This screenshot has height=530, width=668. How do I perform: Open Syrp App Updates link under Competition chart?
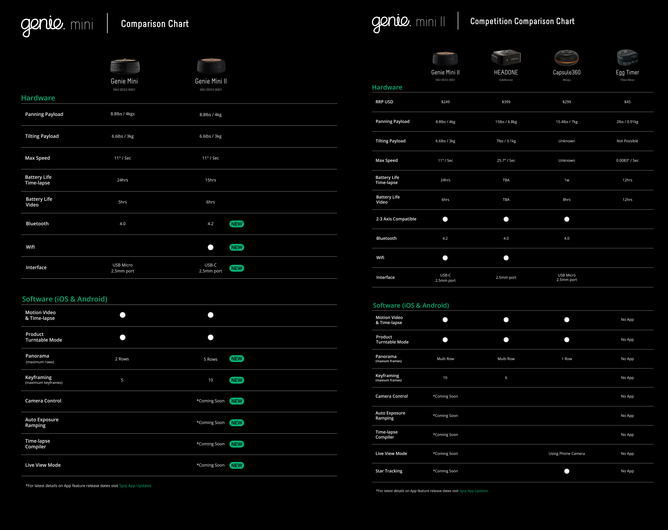coord(473,491)
